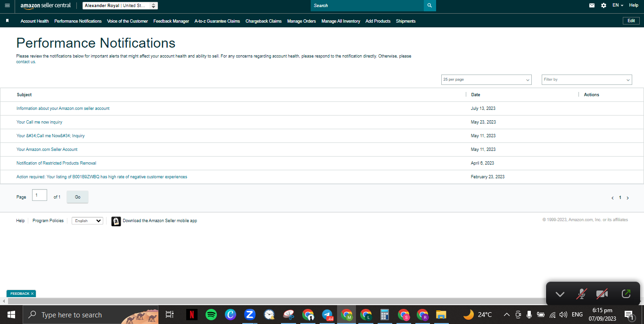Screen dimensions: 644x324
Task: Open Canva app on the taskbar
Action: pos(231,315)
